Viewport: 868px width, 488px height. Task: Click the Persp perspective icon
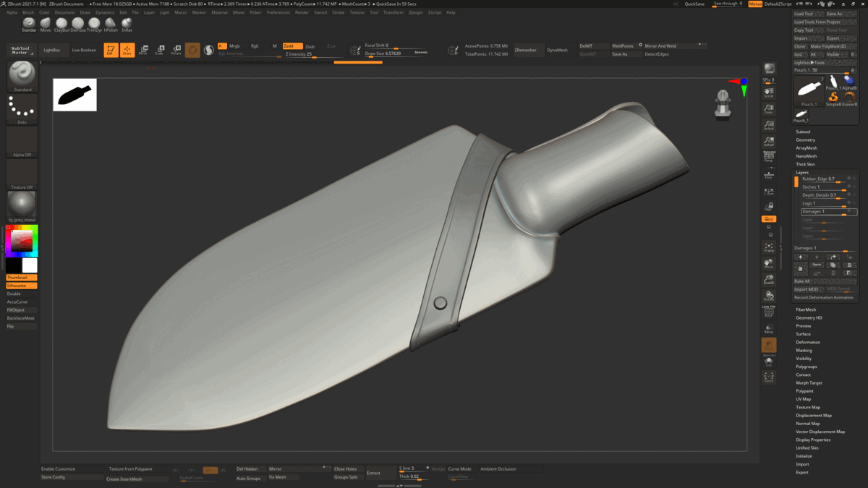click(x=769, y=157)
